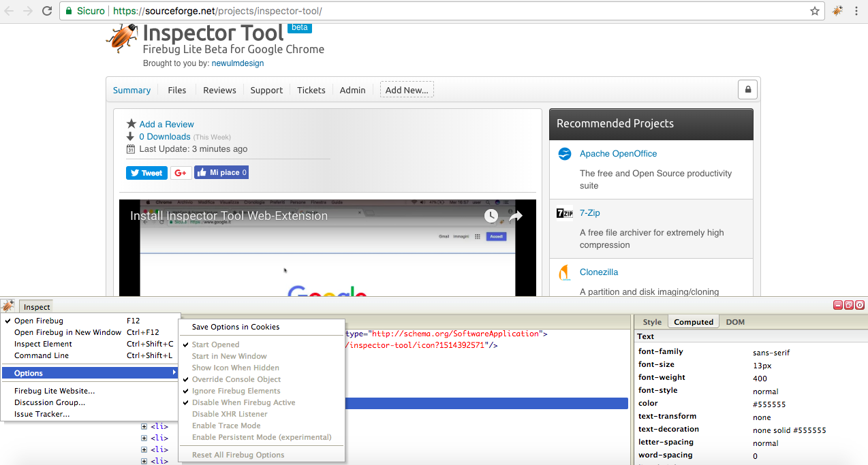Open the Inspector Tool extension icon in Chrome toolbar
The width and height of the screenshot is (868, 465).
coord(837,11)
